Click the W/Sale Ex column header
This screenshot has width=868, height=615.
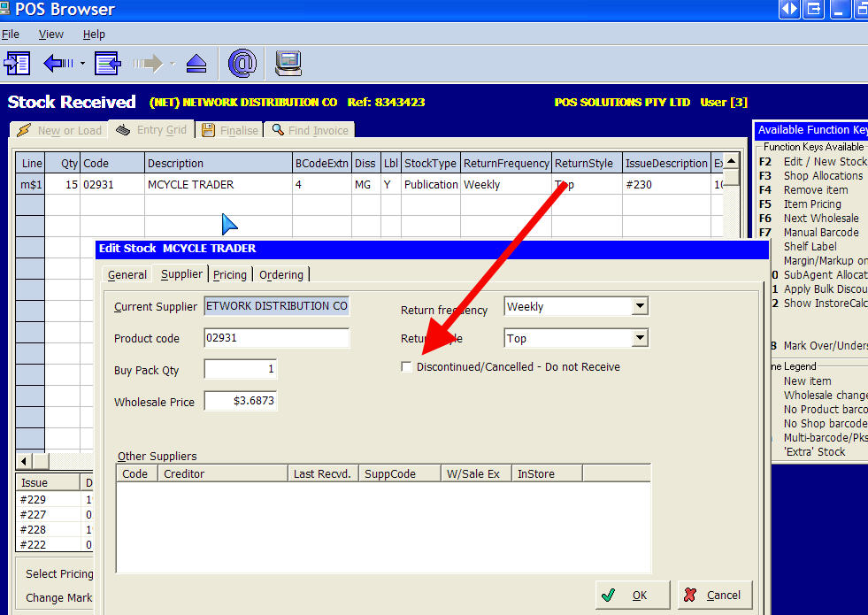click(475, 473)
